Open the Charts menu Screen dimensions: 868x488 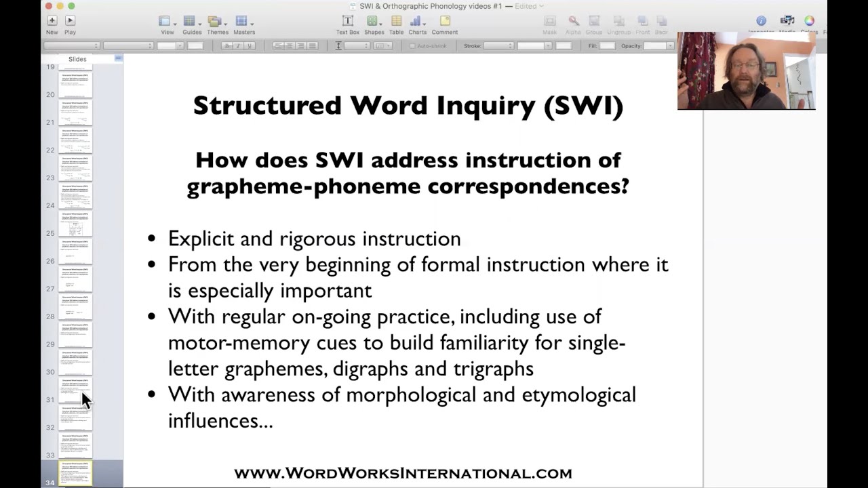[x=417, y=25]
